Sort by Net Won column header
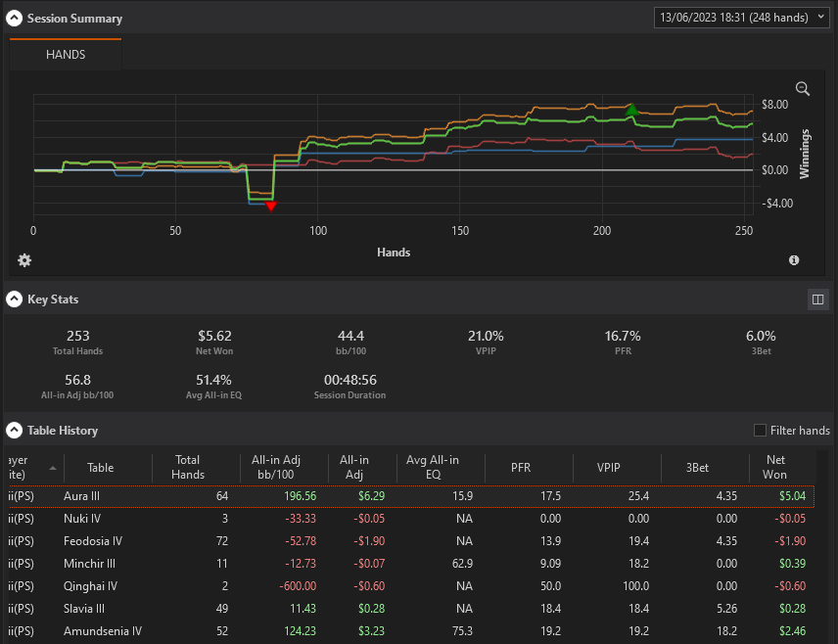 [774, 467]
